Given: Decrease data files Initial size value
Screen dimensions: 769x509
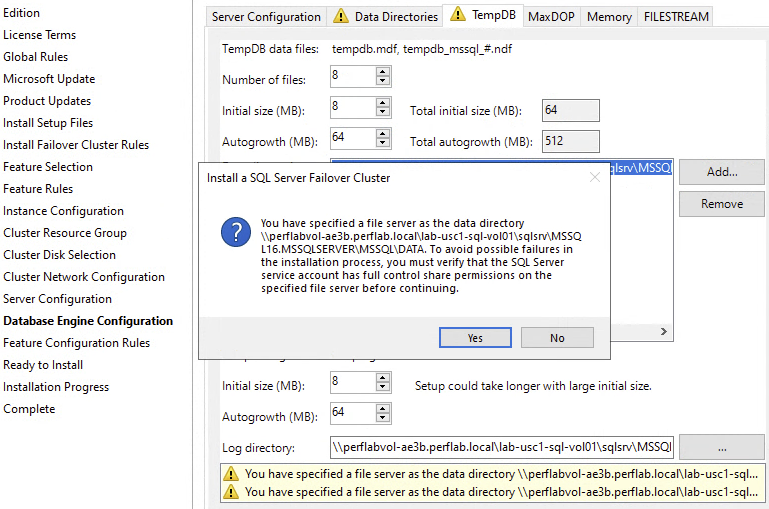Looking at the screenshot, I should pos(383,114).
